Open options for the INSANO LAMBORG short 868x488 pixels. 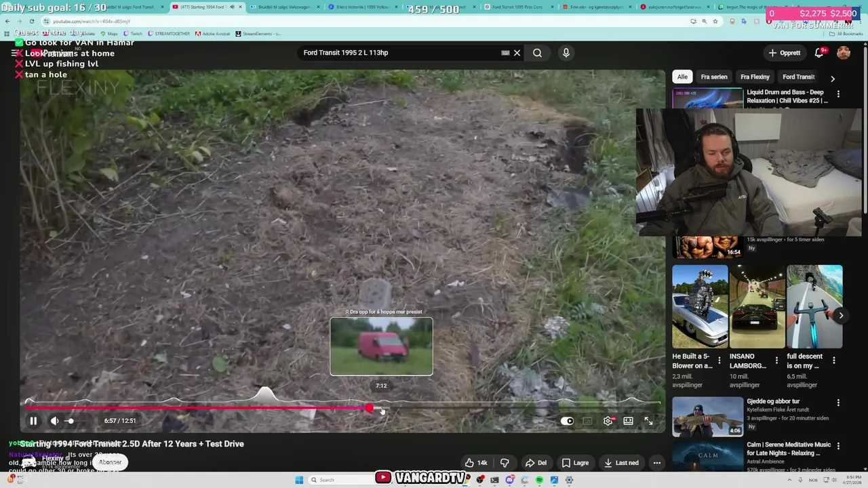pos(776,361)
